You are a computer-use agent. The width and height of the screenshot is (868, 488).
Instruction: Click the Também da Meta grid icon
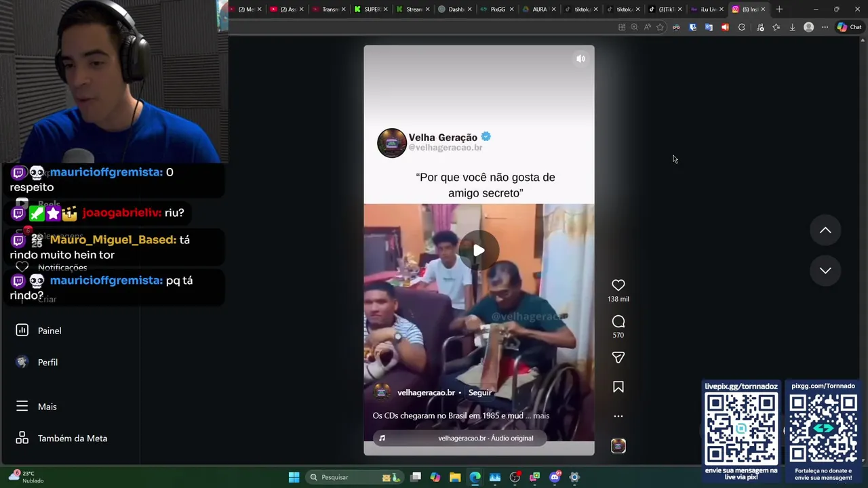[x=22, y=438]
